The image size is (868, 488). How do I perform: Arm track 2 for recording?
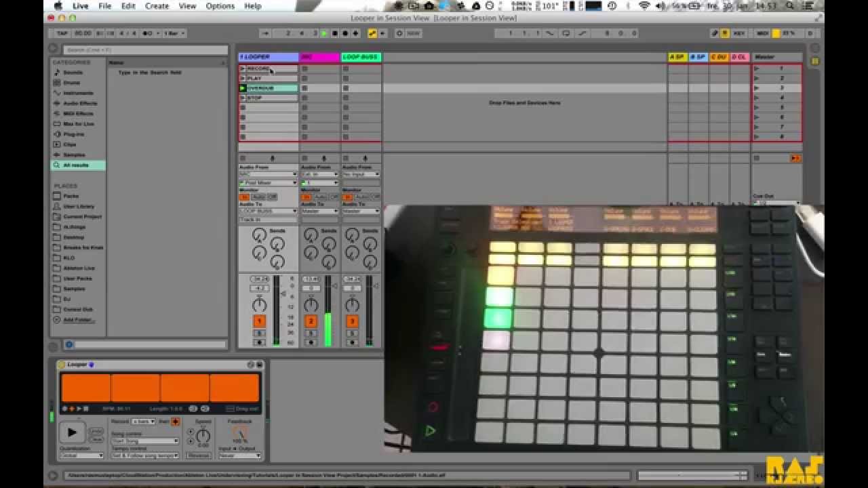311,342
